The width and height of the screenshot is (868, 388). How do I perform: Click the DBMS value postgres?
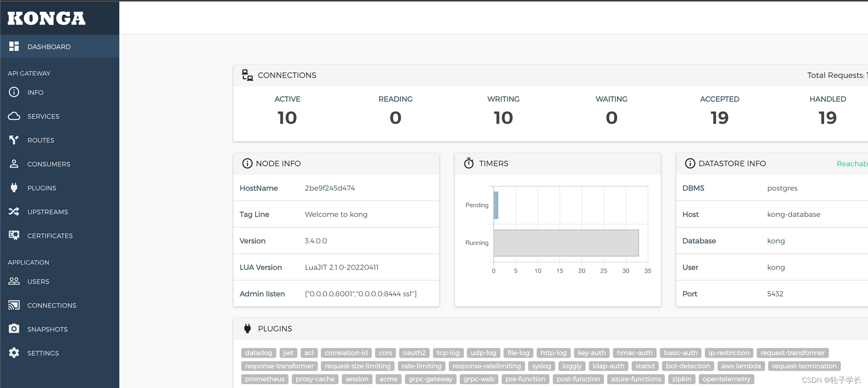(783, 188)
